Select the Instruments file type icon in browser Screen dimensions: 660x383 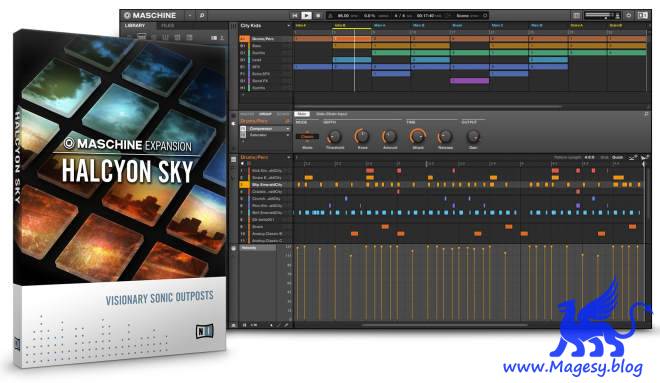(x=165, y=37)
